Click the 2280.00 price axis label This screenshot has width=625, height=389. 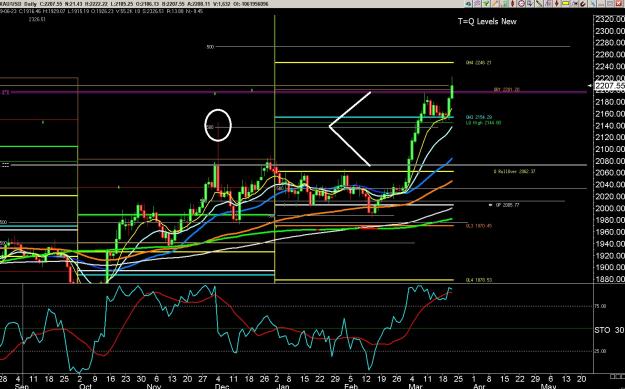click(x=610, y=43)
